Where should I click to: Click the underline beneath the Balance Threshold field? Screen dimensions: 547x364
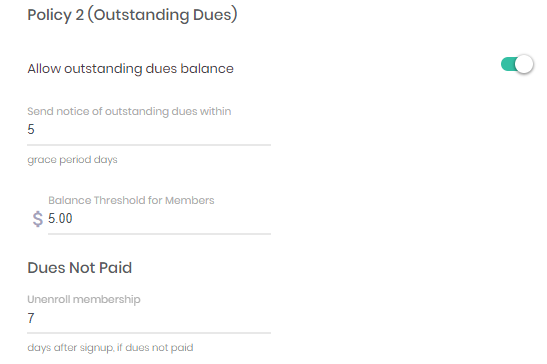(x=159, y=234)
